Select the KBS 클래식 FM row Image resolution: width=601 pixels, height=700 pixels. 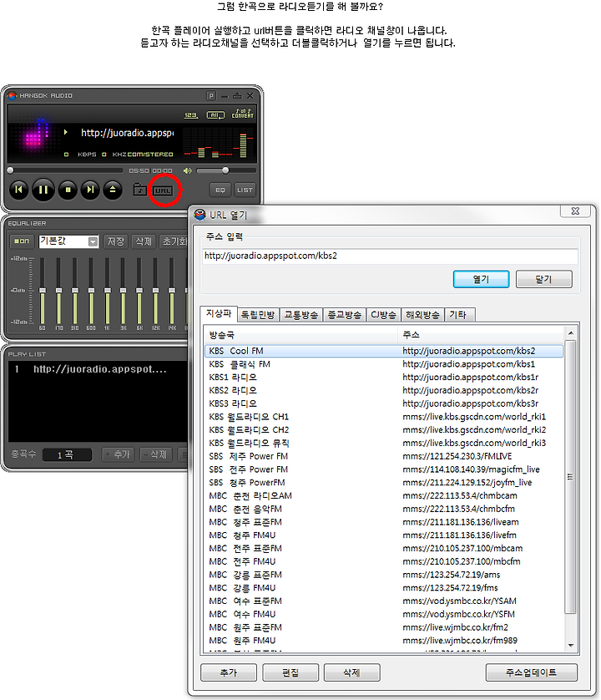pos(384,364)
